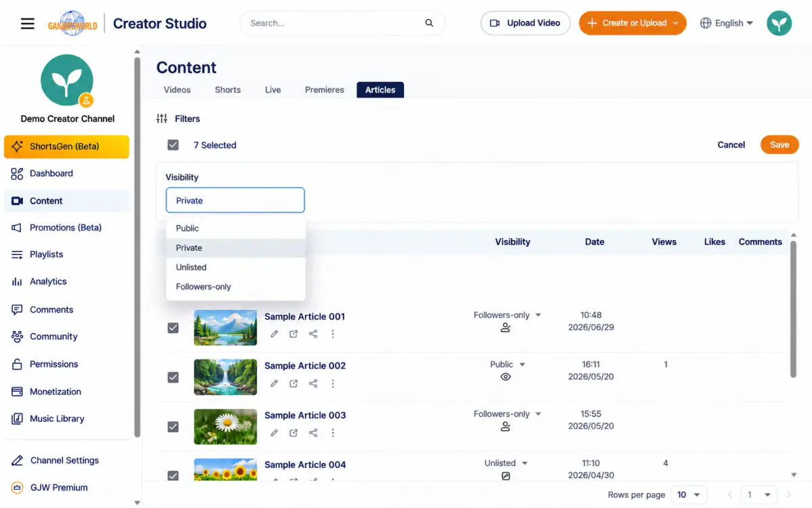The height and width of the screenshot is (508, 812).
Task: Open the Sample Article 003 daisy thumbnail
Action: 225,427
